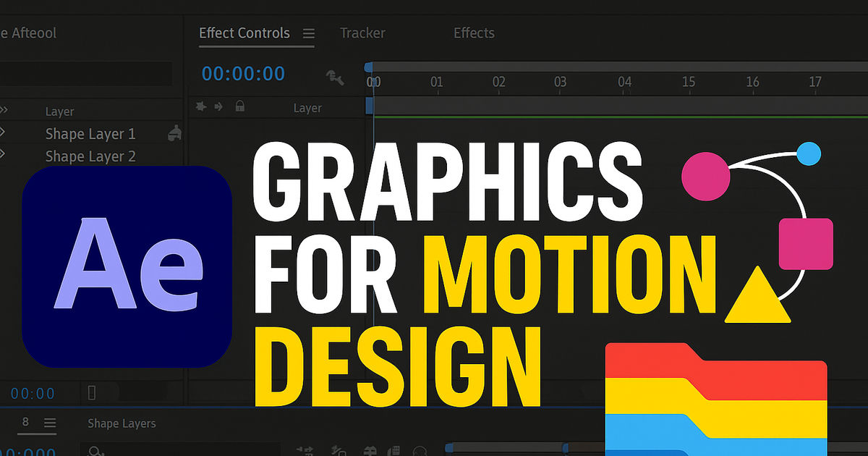868x456 pixels.
Task: Select Shape Layer 1
Action: tap(90, 134)
